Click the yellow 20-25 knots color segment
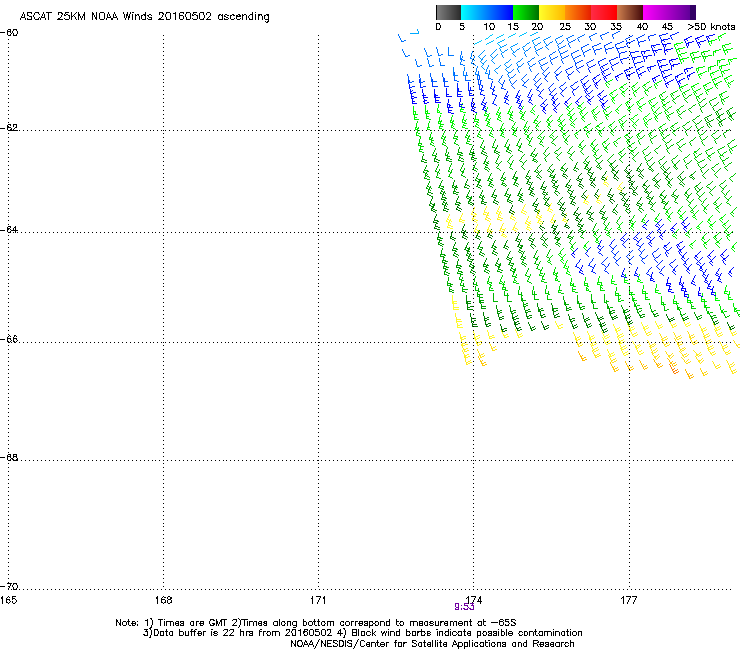This screenshot has width=740, height=650. tap(552, 12)
